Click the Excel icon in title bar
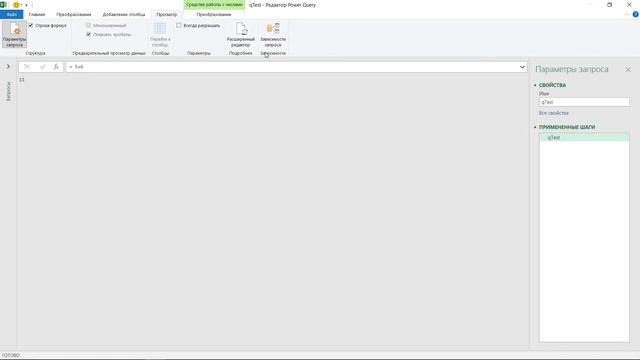 (x=3, y=5)
